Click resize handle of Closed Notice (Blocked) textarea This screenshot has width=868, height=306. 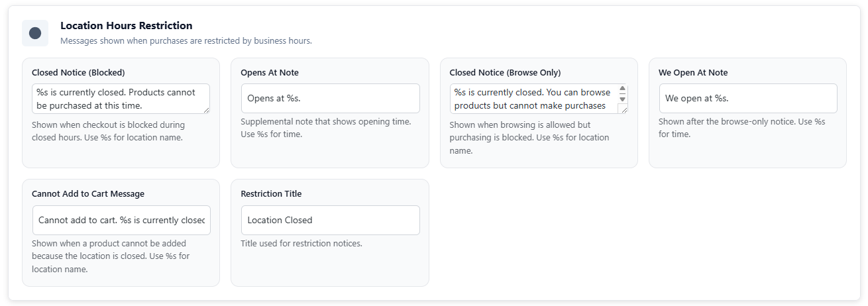coord(206,110)
